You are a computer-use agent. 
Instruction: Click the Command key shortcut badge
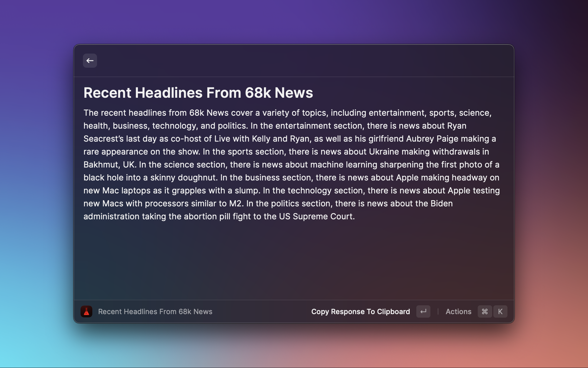point(485,311)
